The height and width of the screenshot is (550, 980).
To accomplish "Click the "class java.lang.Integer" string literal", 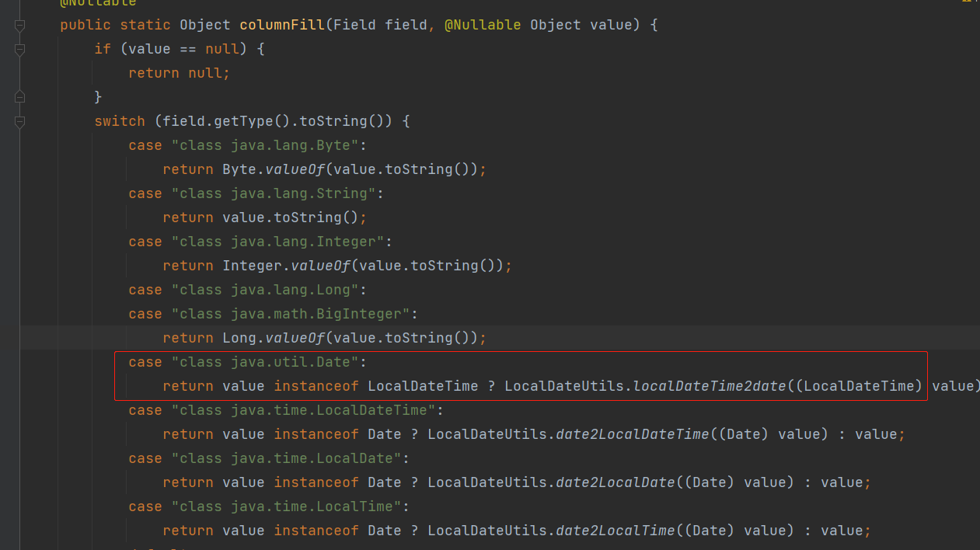I will click(277, 242).
